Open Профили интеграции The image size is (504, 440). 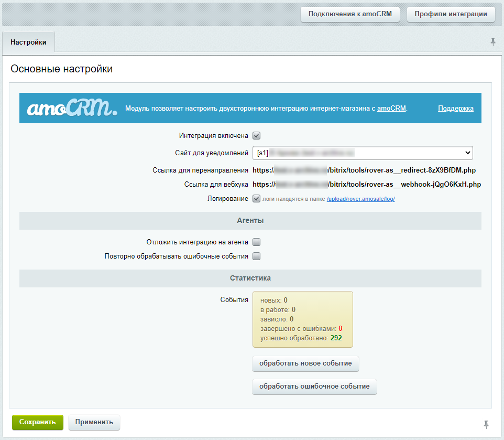pyautogui.click(x=450, y=14)
